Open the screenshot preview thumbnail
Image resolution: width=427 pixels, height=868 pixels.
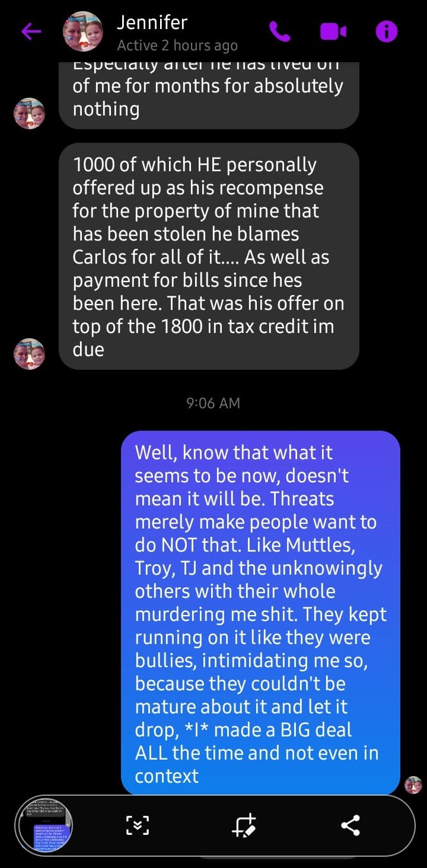[45, 825]
